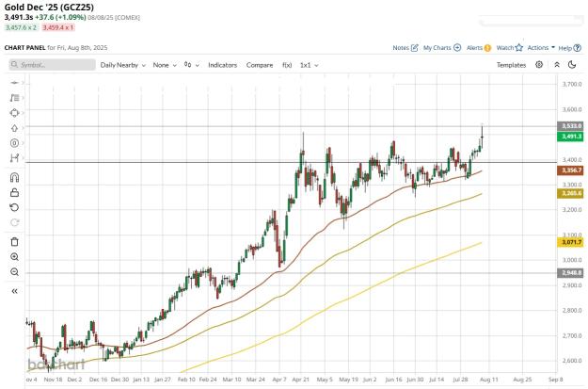Select the 3,491.3 last price label
Viewport: 588px width, 389px height.
point(570,137)
